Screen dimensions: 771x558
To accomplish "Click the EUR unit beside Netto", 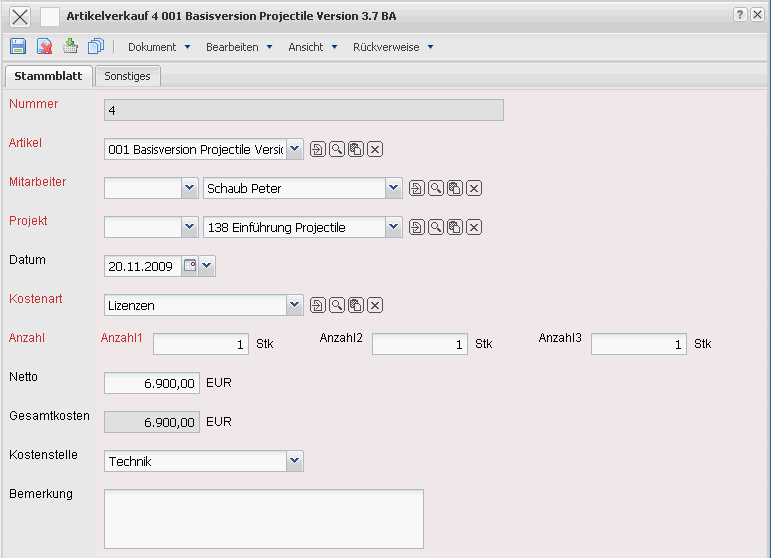I will pos(219,382).
